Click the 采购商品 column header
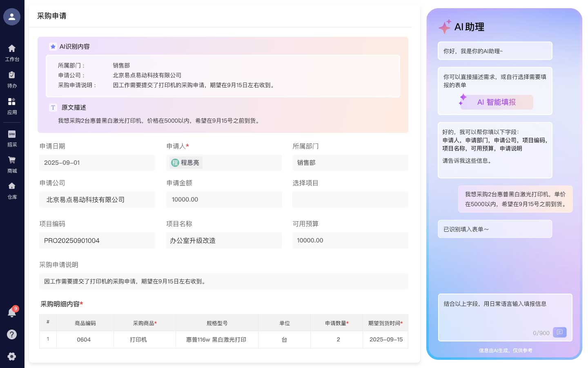Image resolution: width=588 pixels, height=368 pixels. (x=145, y=323)
